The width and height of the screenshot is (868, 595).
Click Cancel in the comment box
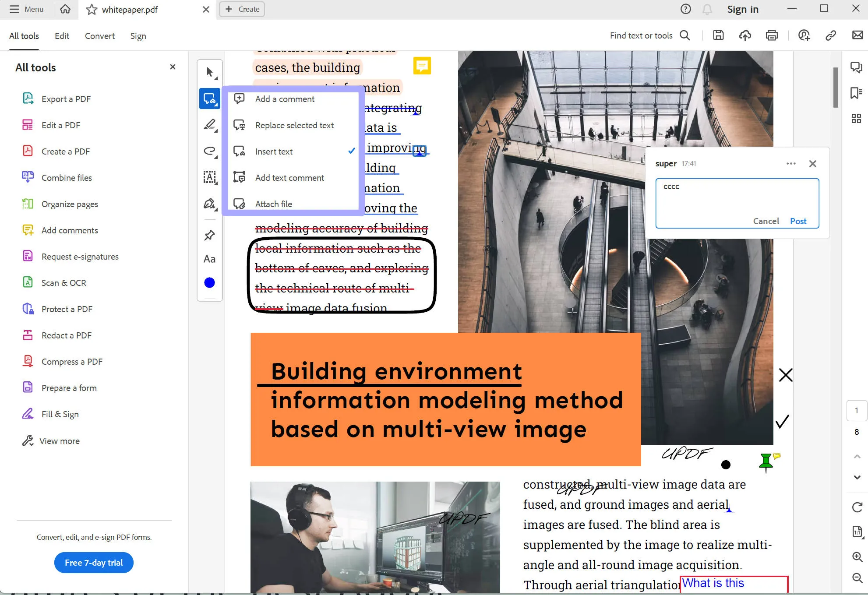coord(766,221)
